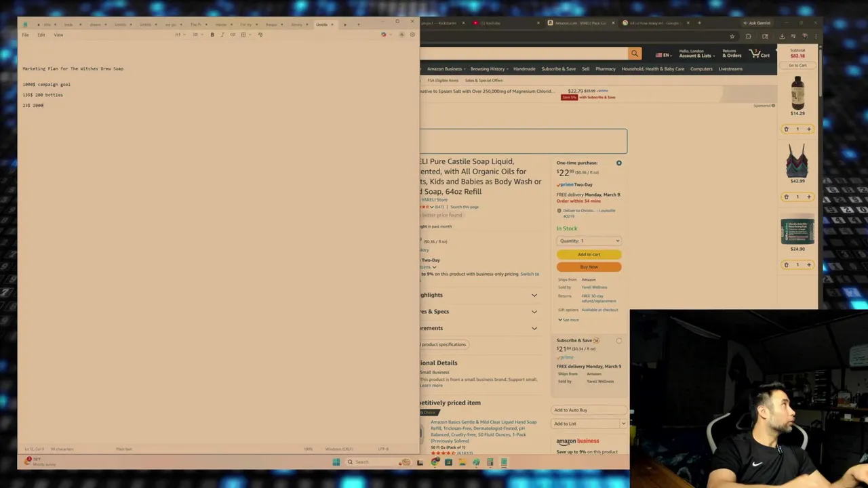Open a new Chrome tab
This screenshot has height=488, width=868.
point(699,23)
